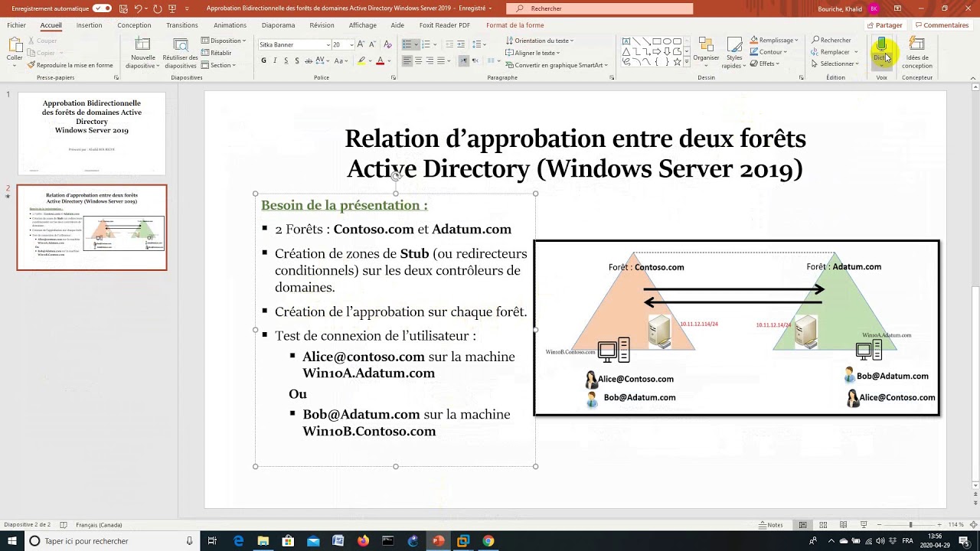Click the line spacing icon
The height and width of the screenshot is (551, 980).
[x=476, y=44]
